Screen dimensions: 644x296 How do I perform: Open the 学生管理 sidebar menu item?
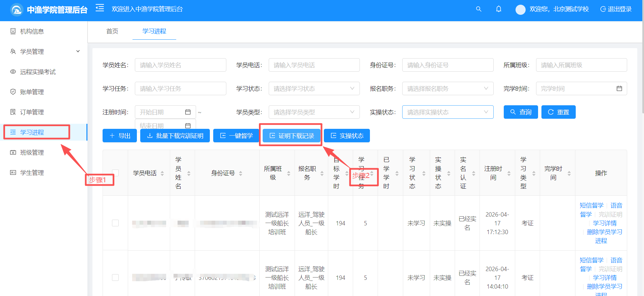(x=44, y=173)
